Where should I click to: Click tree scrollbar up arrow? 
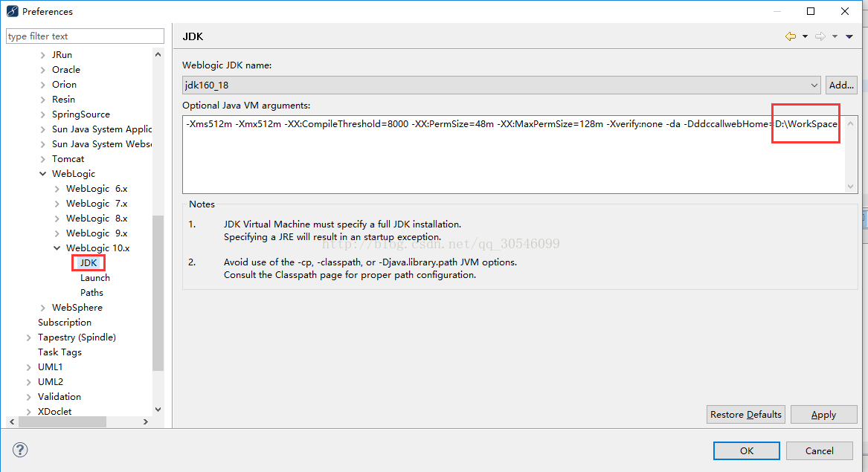coord(158,54)
